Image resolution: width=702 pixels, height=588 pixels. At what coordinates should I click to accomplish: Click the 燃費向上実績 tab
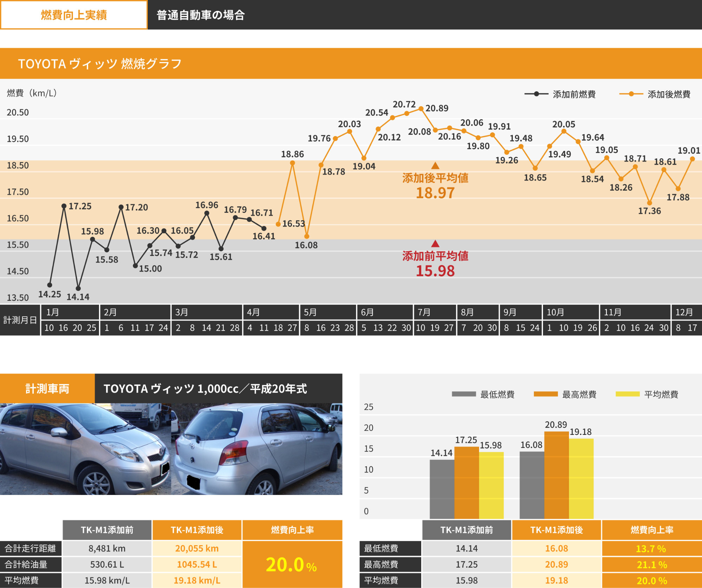point(74,15)
